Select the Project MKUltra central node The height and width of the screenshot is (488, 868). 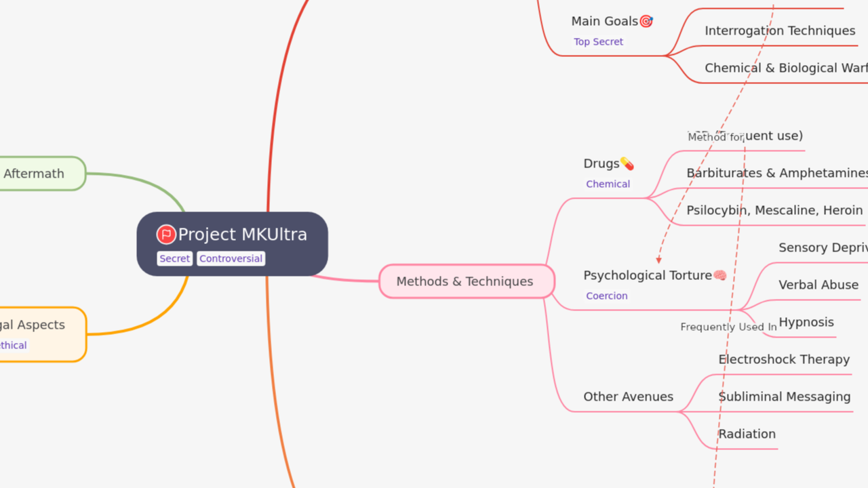point(233,244)
